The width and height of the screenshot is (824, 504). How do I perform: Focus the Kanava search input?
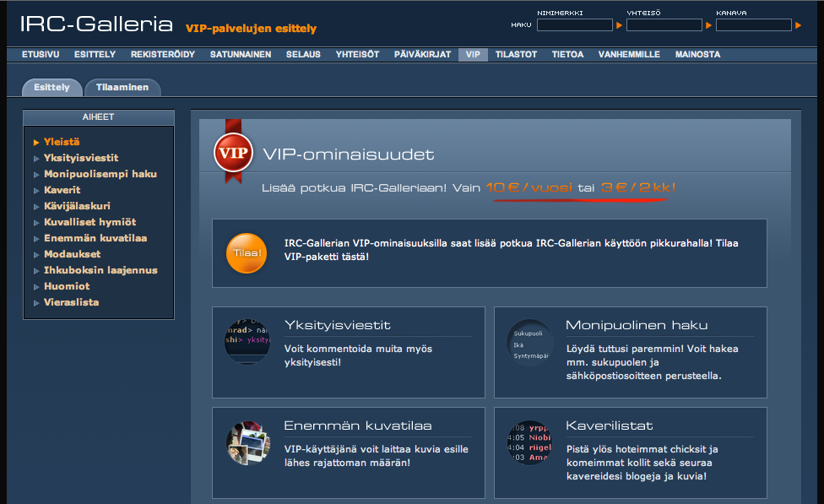click(753, 25)
